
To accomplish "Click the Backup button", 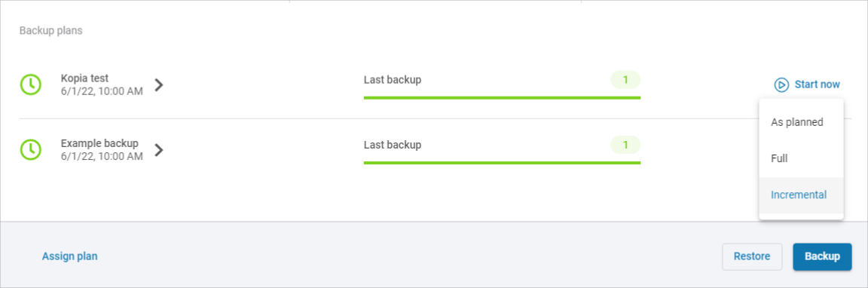I will click(822, 256).
